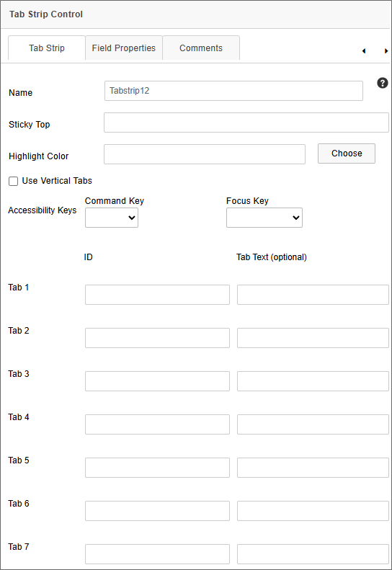Select the Tab Strip tab

click(47, 48)
